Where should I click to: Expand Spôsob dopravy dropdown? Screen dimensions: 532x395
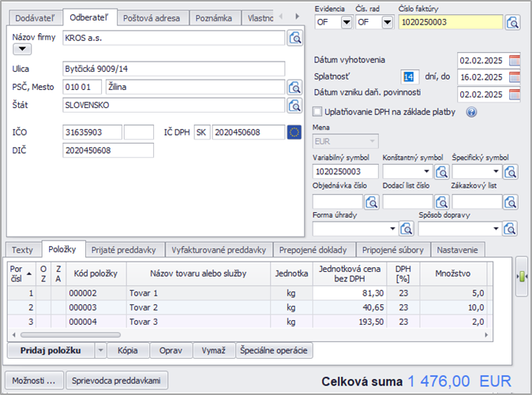[x=496, y=229]
